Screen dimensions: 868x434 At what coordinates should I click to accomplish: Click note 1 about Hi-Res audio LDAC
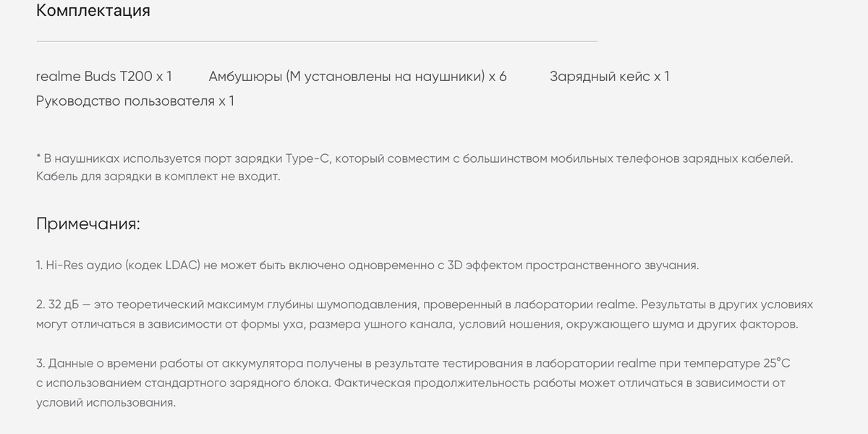pos(367,265)
